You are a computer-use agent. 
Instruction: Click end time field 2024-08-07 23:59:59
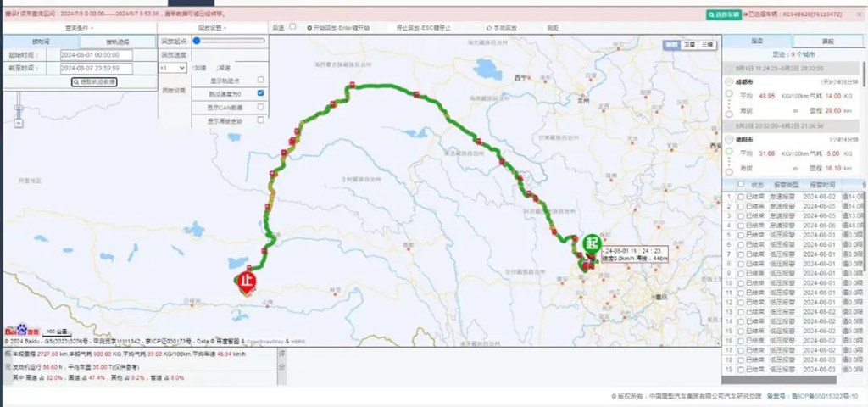97,69
